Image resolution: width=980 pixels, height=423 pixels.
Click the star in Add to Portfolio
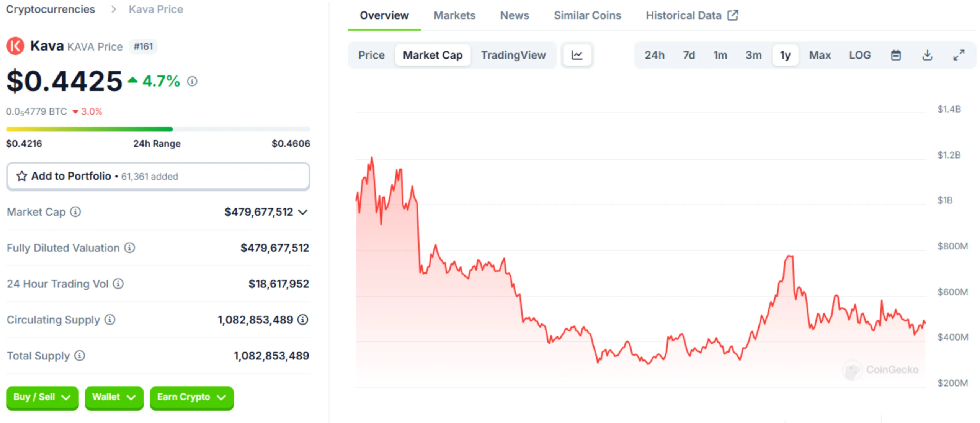pyautogui.click(x=22, y=176)
